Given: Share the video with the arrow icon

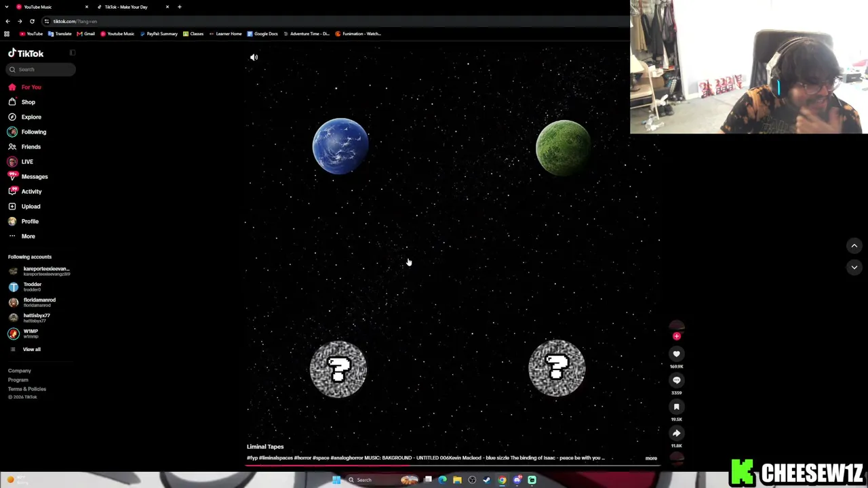Looking at the screenshot, I should click(x=676, y=433).
